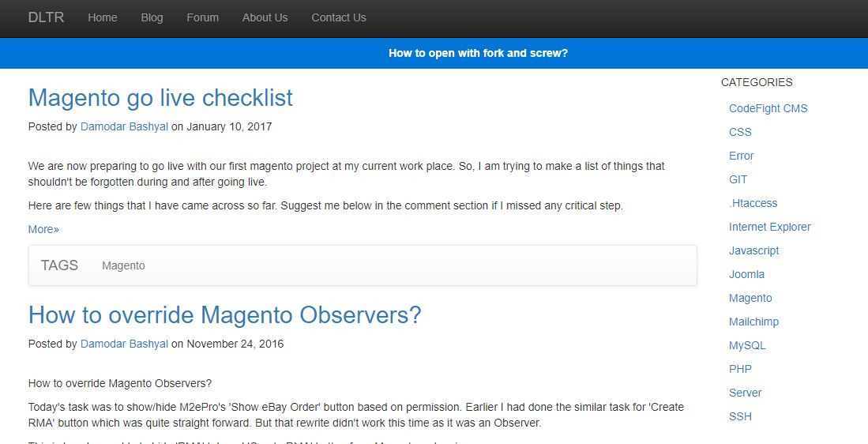Click 'How to open with fork and screw?' banner
Screen dimensions: 868x444
(x=479, y=53)
